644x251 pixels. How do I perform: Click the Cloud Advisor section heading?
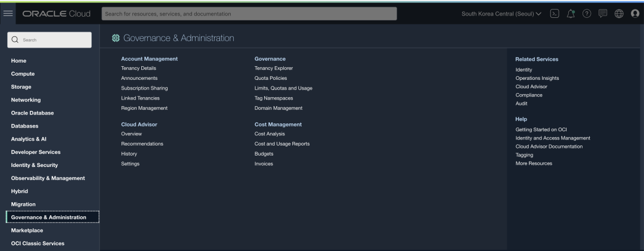pos(139,125)
